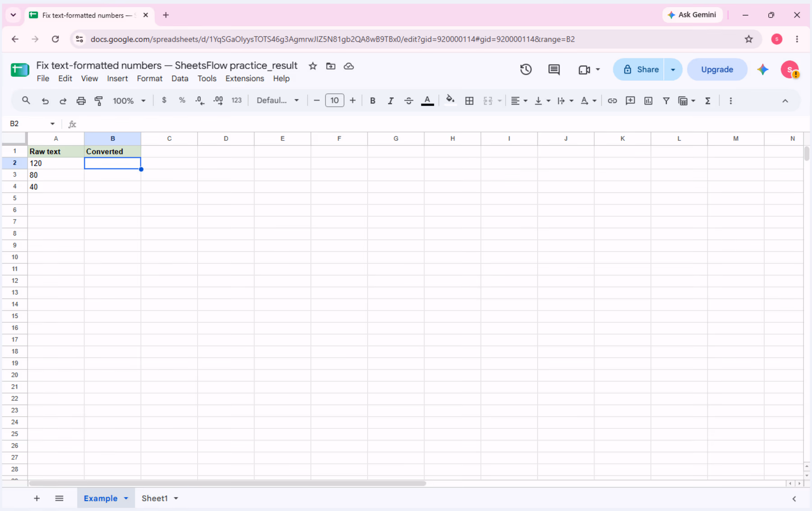Click the font size input field

pyautogui.click(x=334, y=100)
